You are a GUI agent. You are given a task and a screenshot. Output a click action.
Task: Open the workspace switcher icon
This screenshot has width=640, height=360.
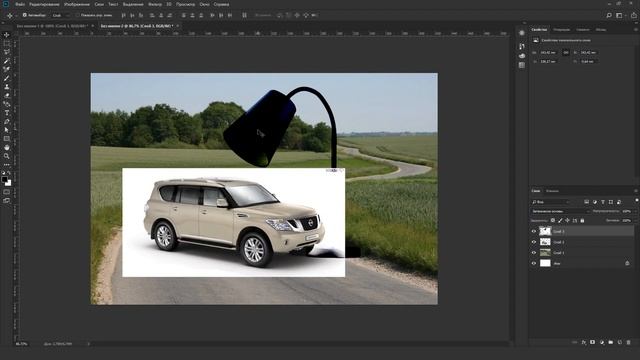tap(620, 15)
